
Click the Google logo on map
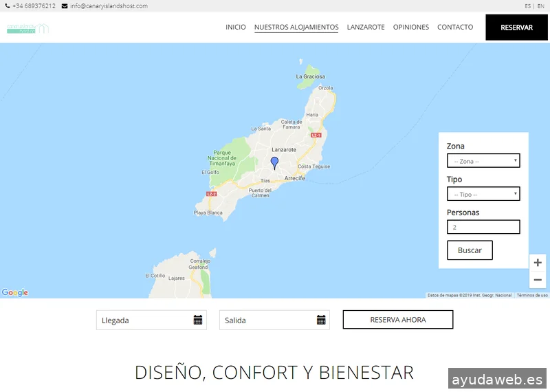[x=14, y=292]
